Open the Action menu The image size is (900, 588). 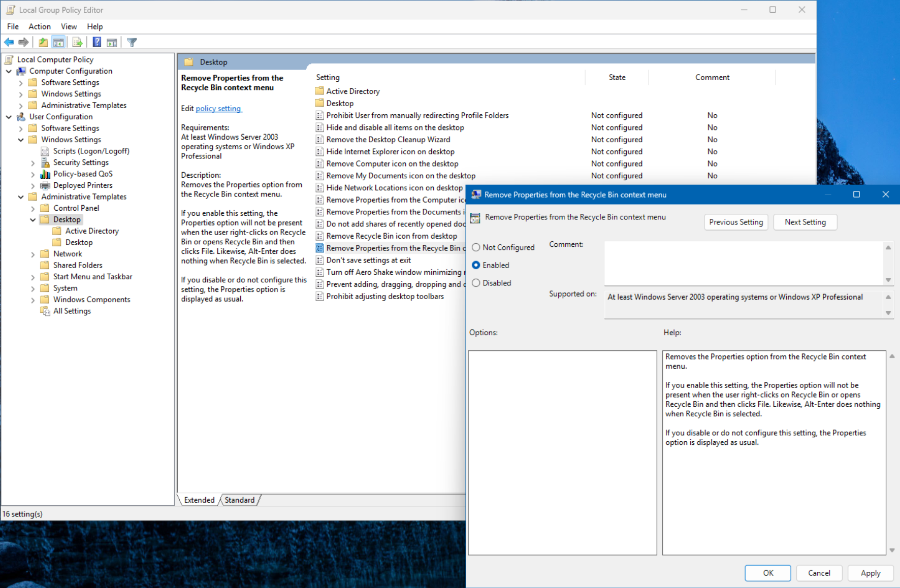[39, 26]
